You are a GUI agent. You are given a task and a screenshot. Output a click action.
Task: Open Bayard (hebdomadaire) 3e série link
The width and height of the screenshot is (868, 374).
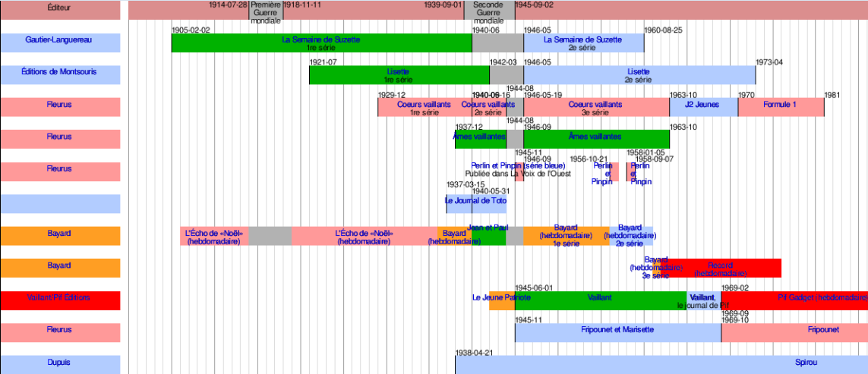tap(656, 268)
